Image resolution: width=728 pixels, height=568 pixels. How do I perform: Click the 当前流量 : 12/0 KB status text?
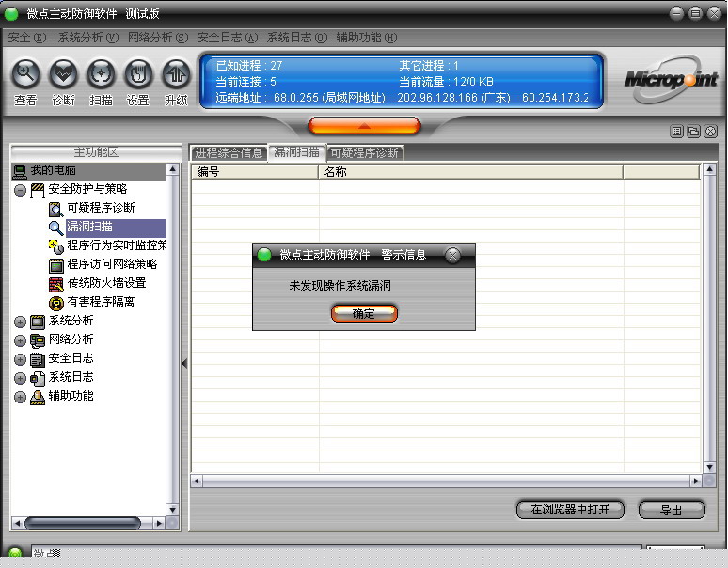(446, 82)
